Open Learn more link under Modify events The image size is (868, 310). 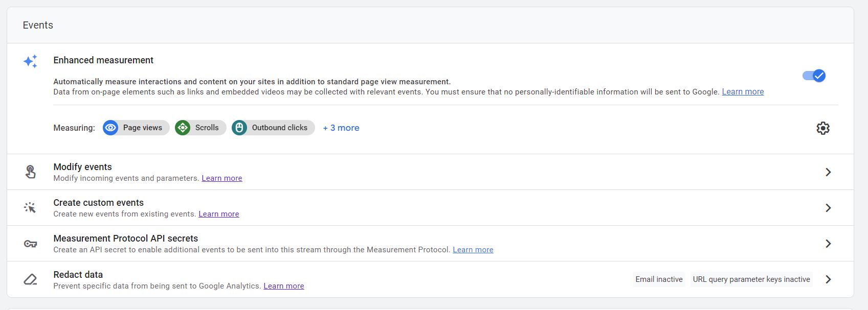pos(222,178)
